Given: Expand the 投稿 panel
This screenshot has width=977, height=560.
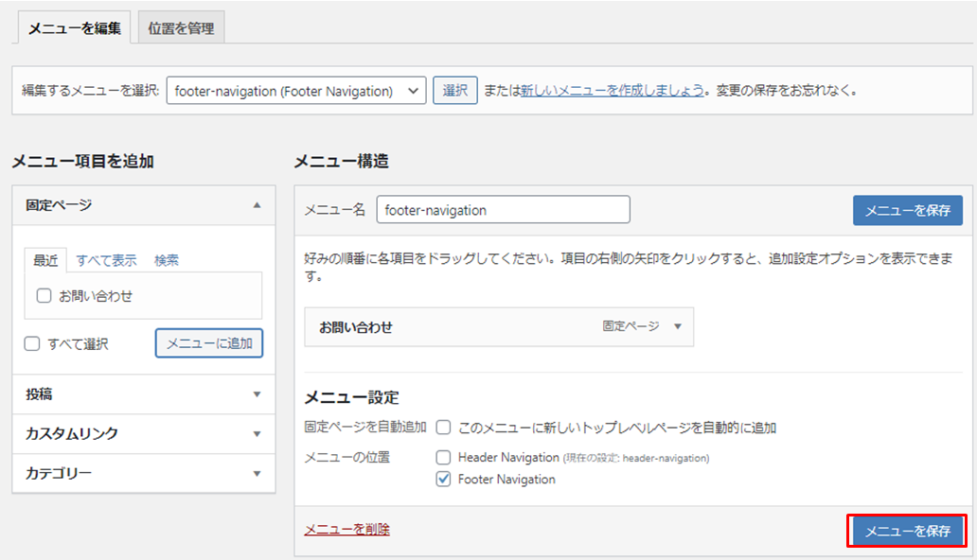Looking at the screenshot, I should [143, 394].
